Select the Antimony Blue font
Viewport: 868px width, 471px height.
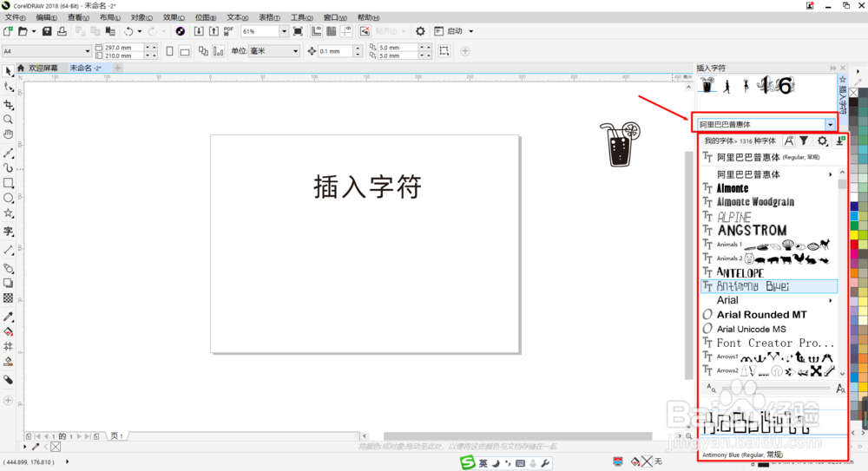pos(769,286)
